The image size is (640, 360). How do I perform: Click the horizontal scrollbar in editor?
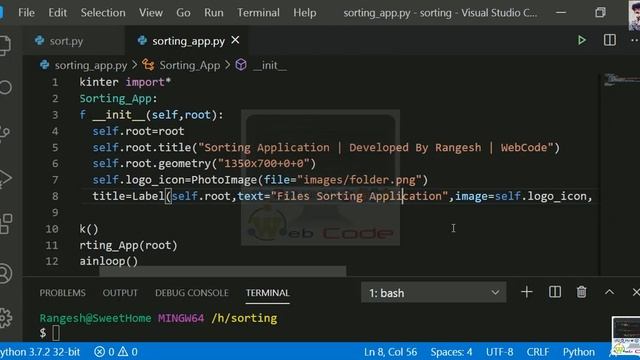pyautogui.click(x=223, y=271)
